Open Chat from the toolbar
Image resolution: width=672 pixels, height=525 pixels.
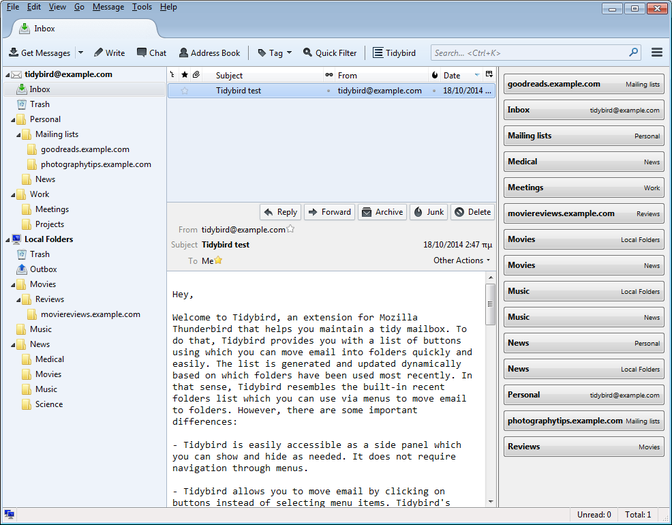click(x=151, y=53)
